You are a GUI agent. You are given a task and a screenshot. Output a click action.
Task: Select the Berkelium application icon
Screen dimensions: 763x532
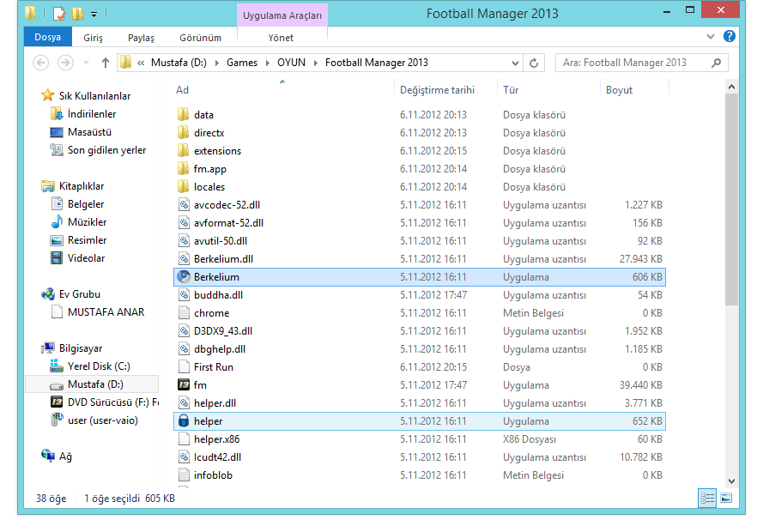184,276
